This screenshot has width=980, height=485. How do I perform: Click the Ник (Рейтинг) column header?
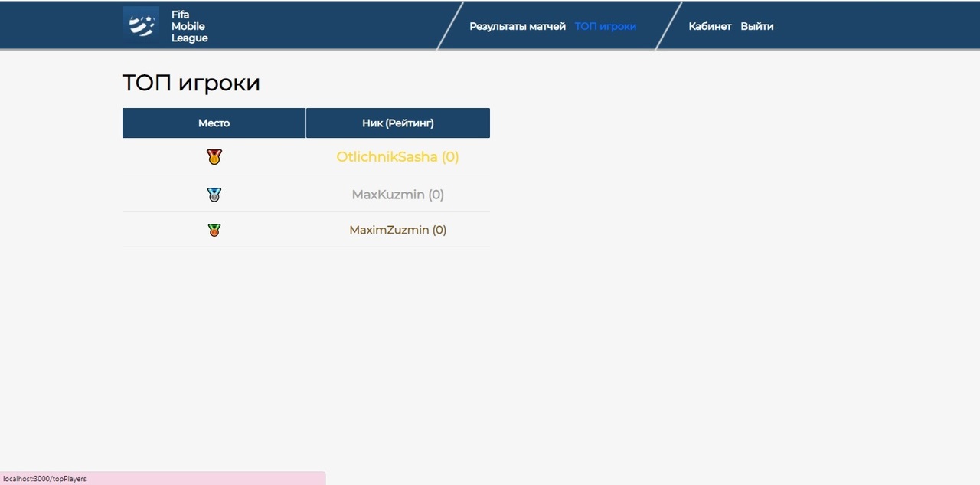[398, 123]
